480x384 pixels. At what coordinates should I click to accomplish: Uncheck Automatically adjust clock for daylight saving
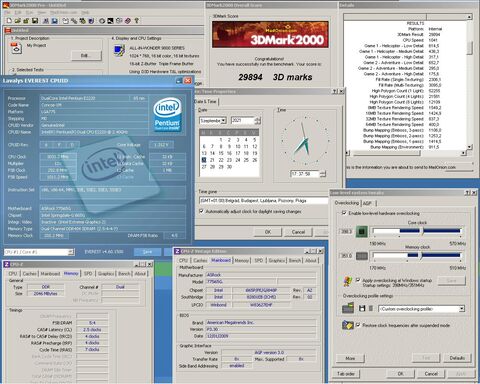(x=201, y=211)
